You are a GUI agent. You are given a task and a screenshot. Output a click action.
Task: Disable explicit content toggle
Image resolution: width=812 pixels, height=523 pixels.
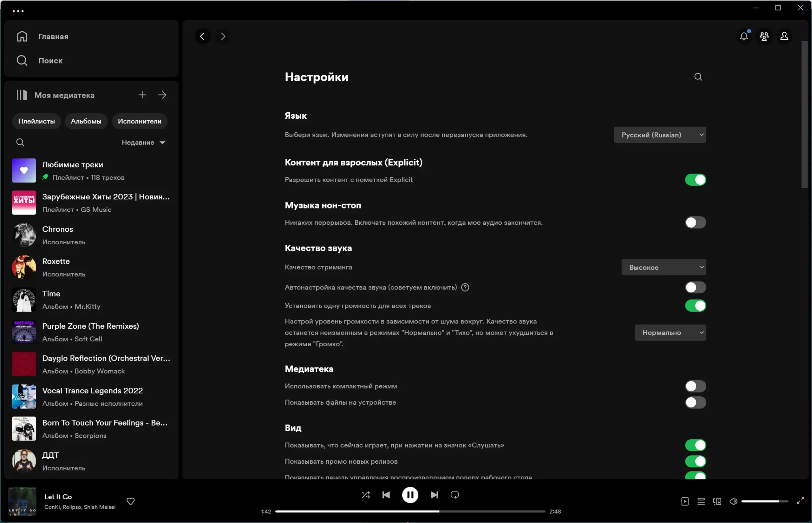click(x=695, y=180)
